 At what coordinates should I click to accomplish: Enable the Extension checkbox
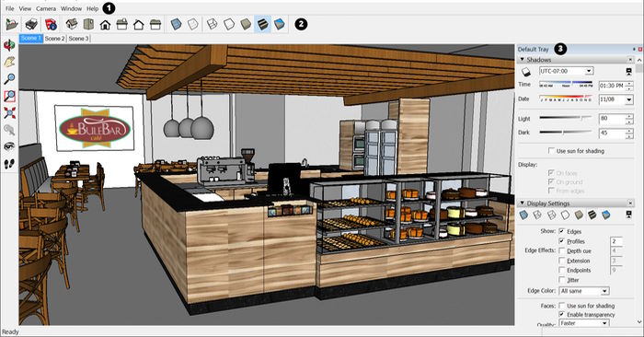click(561, 261)
